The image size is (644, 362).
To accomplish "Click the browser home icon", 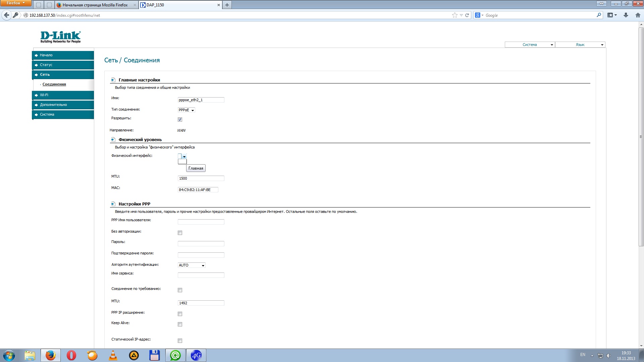I will pos(638,15).
